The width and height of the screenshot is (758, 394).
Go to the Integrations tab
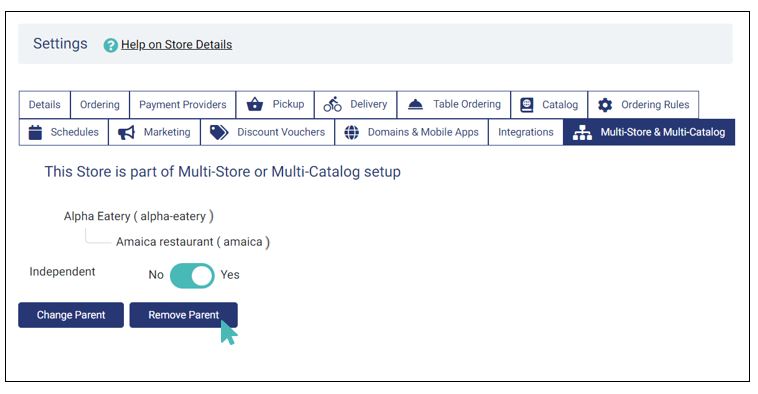coord(525,132)
